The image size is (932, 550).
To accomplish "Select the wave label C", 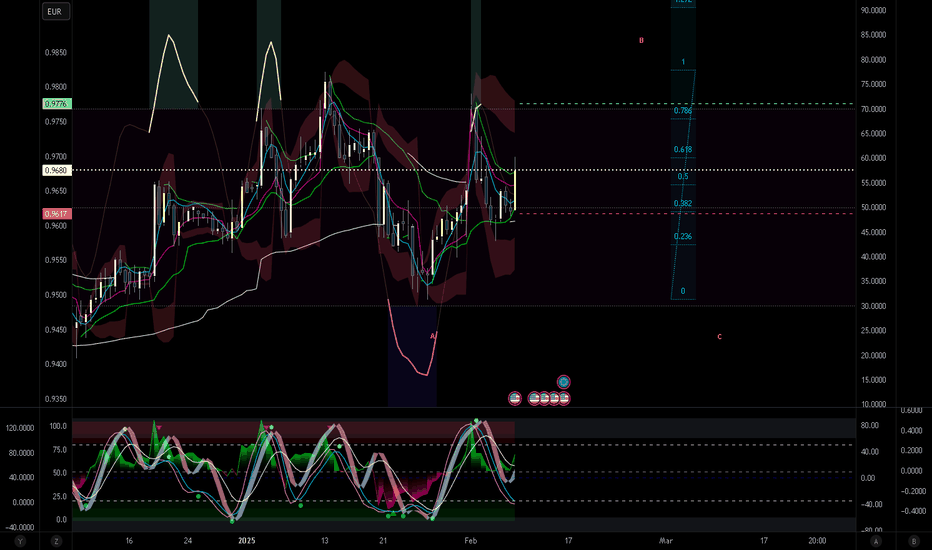I will click(719, 337).
